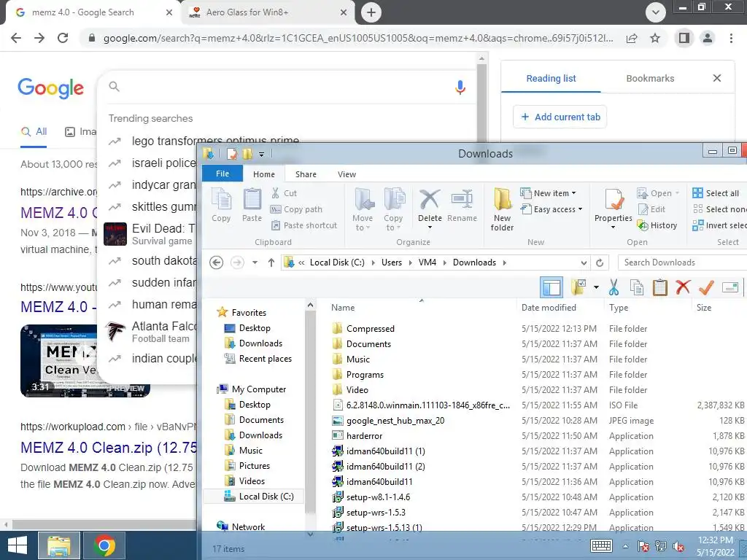Open the recent locations dropdown beside the Forward arrow
Screen dimensions: 747x560
click(x=255, y=262)
